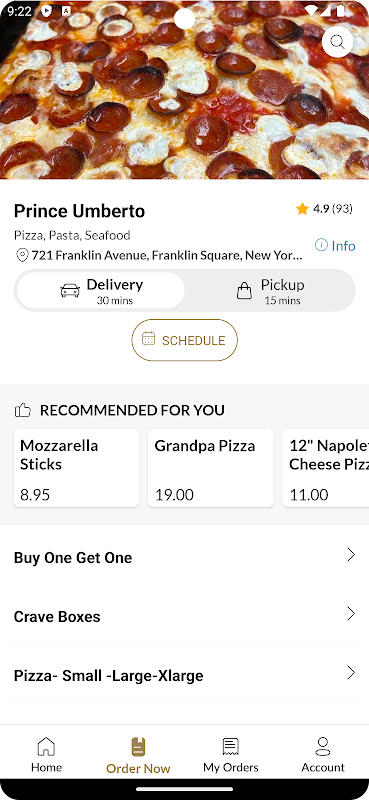The image size is (369, 800).
Task: Tap the location pin icon beside address
Action: pyautogui.click(x=22, y=255)
